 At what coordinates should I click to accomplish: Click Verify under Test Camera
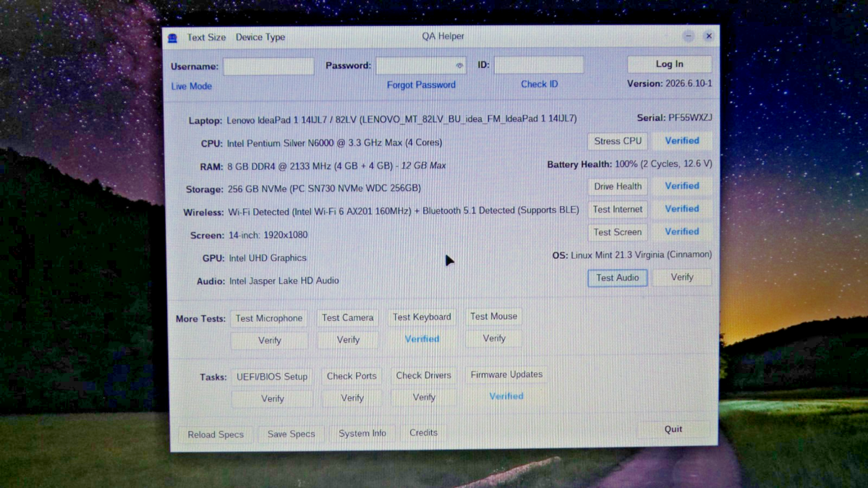point(348,340)
